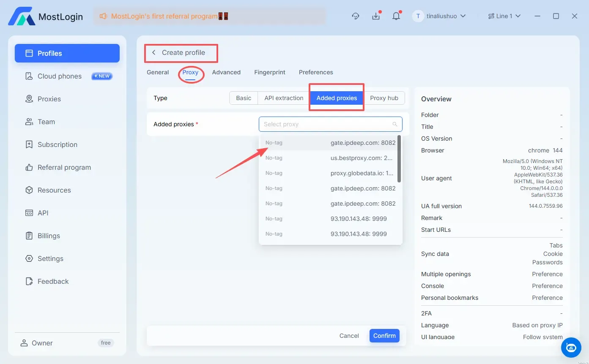This screenshot has width=589, height=364.
Task: Switch to the Advanced tab
Action: click(226, 72)
